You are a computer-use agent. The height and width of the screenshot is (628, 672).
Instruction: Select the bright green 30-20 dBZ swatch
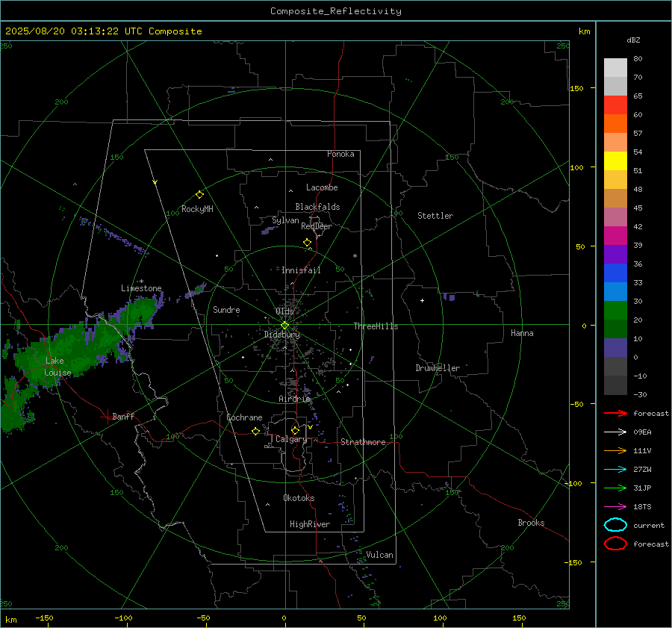pos(615,311)
